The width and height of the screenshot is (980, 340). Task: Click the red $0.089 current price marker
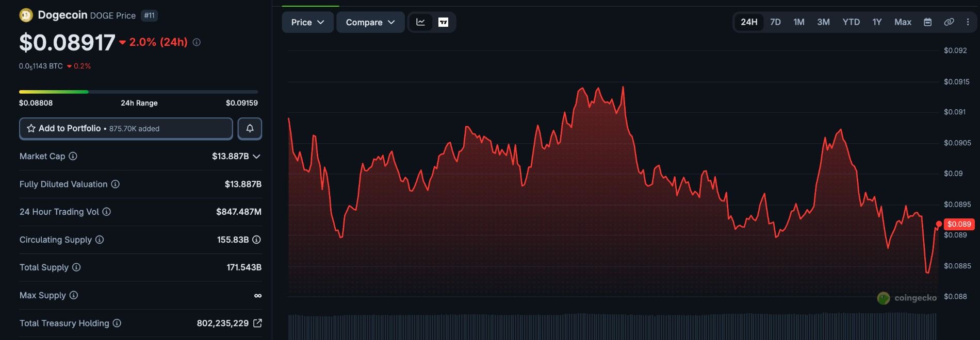(x=959, y=224)
